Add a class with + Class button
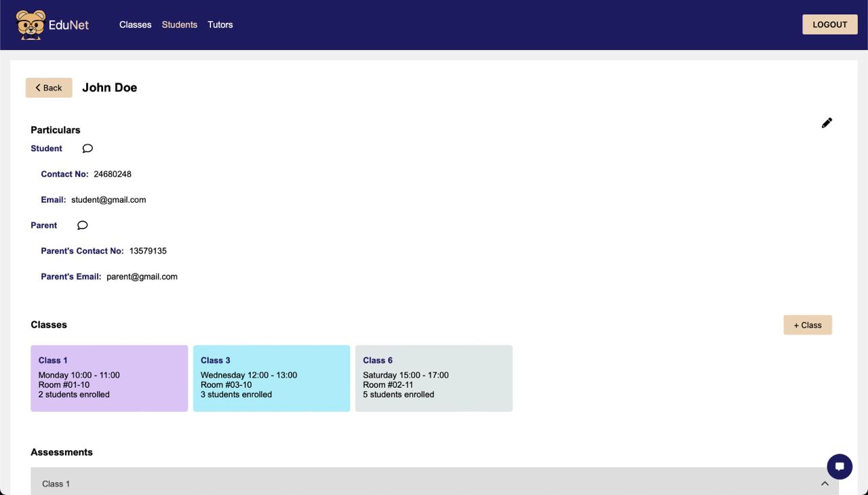The image size is (868, 495). (808, 325)
